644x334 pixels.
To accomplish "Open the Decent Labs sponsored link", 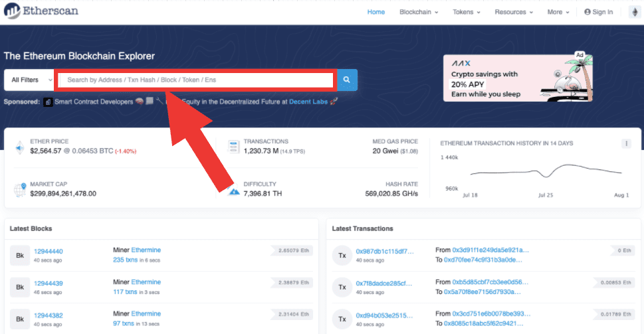I will pos(308,102).
